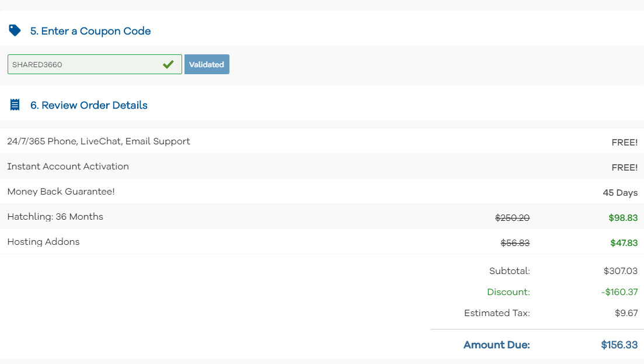Click the Discount label in green text
The height and width of the screenshot is (364, 644).
click(x=508, y=292)
